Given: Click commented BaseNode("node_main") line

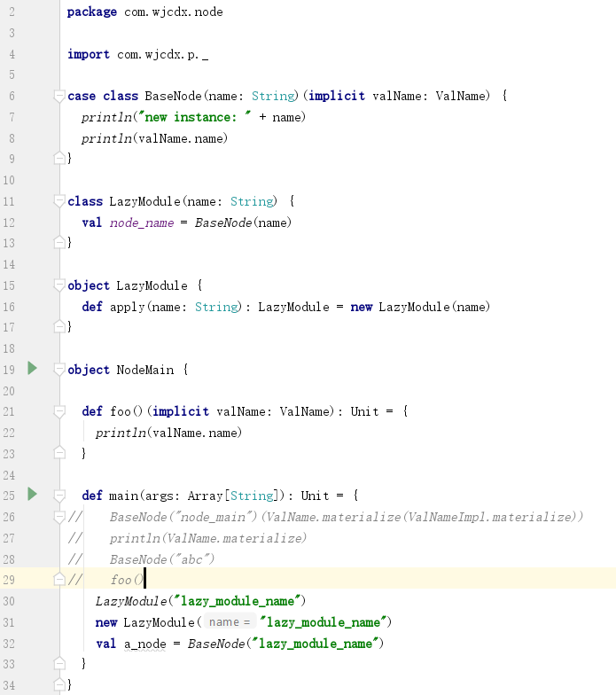Looking at the screenshot, I should coord(347,517).
